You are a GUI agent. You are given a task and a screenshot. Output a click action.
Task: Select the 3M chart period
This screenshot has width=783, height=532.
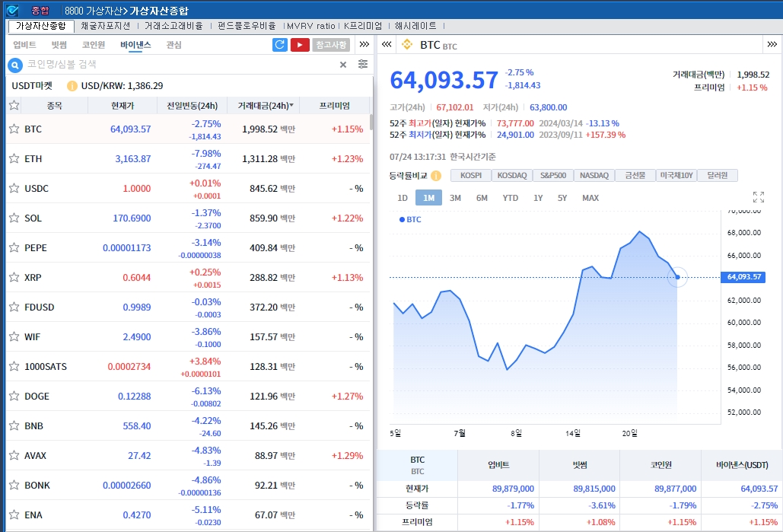click(455, 198)
